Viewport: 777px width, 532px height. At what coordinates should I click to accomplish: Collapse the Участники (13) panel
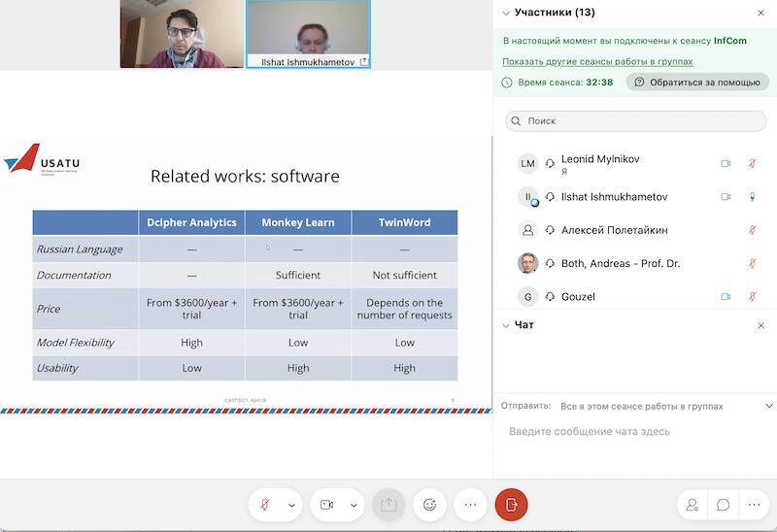click(x=506, y=13)
